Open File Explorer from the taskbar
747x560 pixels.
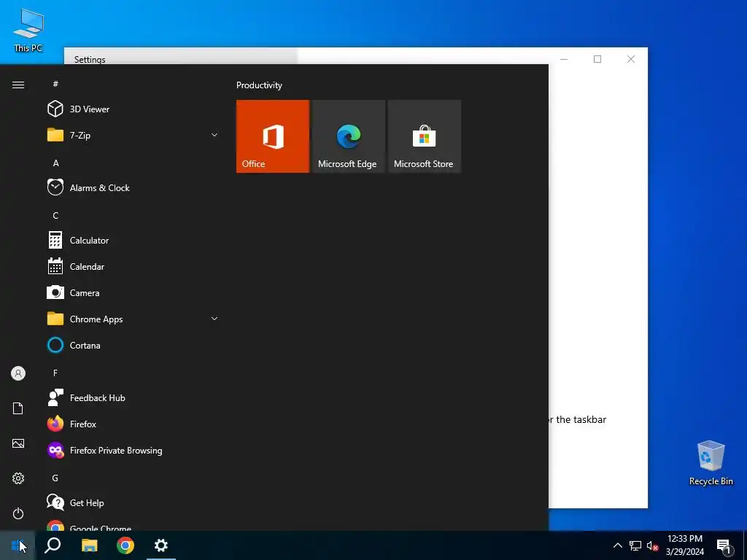pos(89,545)
